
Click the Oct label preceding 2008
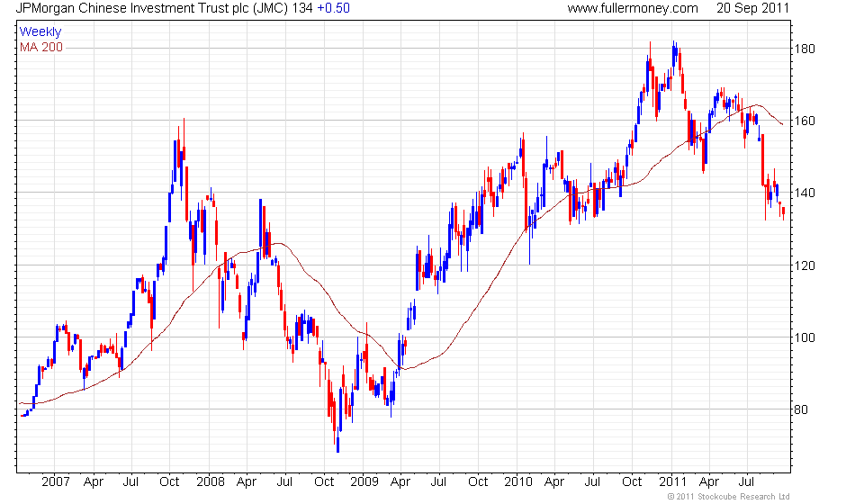pyautogui.click(x=169, y=482)
